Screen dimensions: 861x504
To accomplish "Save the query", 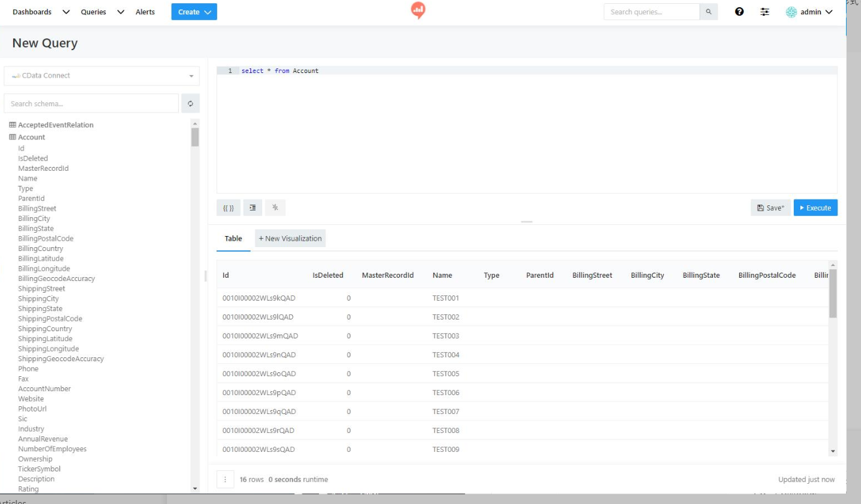I will pyautogui.click(x=770, y=208).
